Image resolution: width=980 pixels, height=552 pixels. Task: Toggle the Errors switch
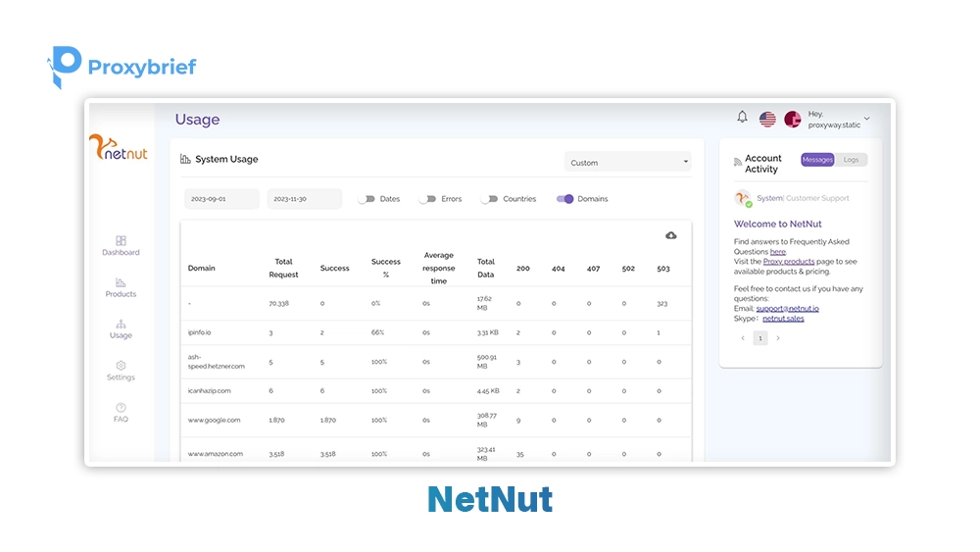pos(427,199)
